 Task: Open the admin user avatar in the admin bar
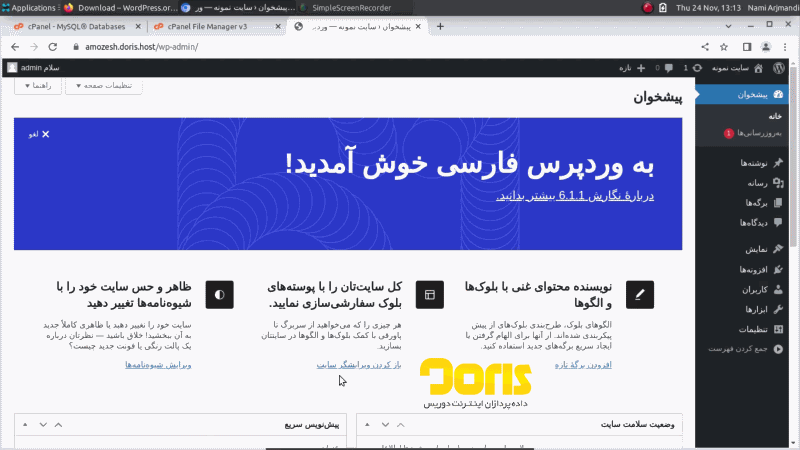click(12, 67)
